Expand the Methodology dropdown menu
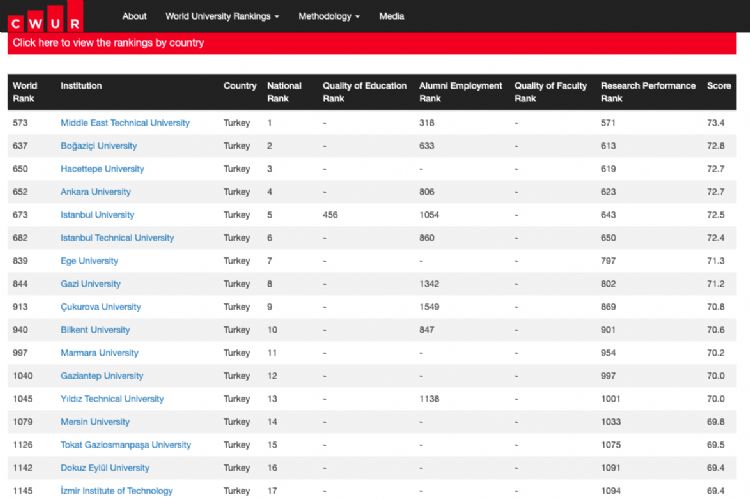The image size is (750, 499). pos(329,16)
